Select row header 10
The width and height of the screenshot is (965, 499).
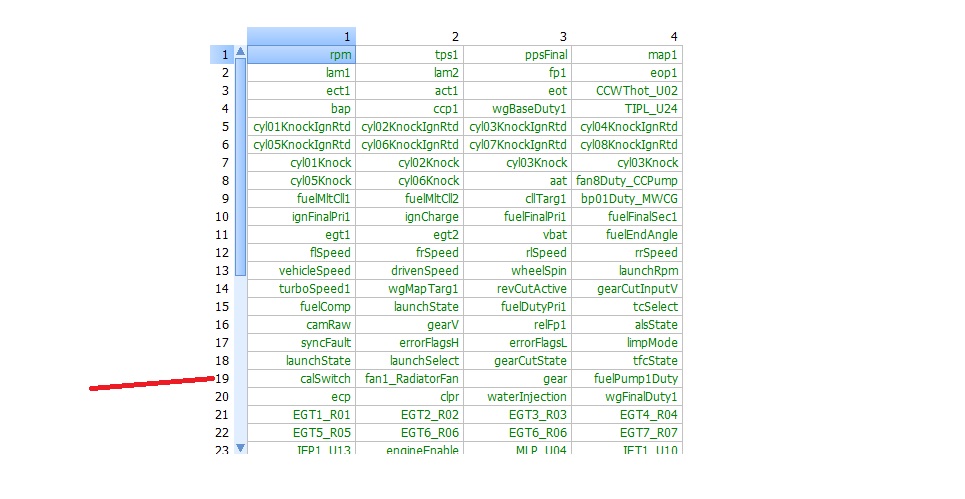click(221, 217)
